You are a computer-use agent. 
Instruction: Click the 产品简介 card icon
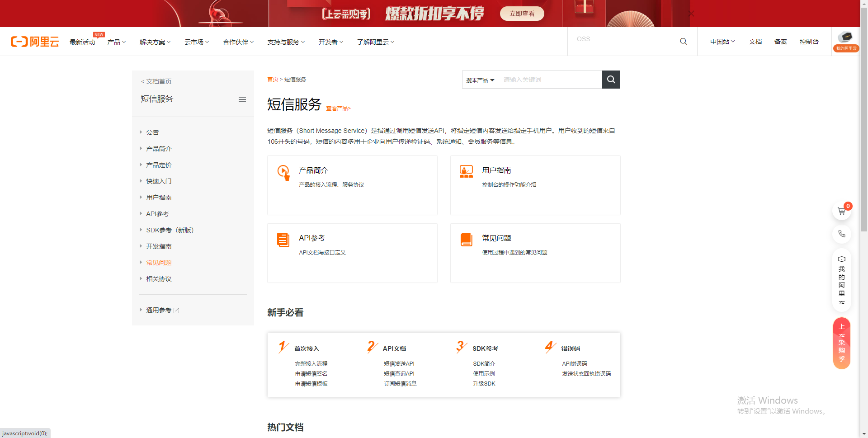tap(284, 173)
